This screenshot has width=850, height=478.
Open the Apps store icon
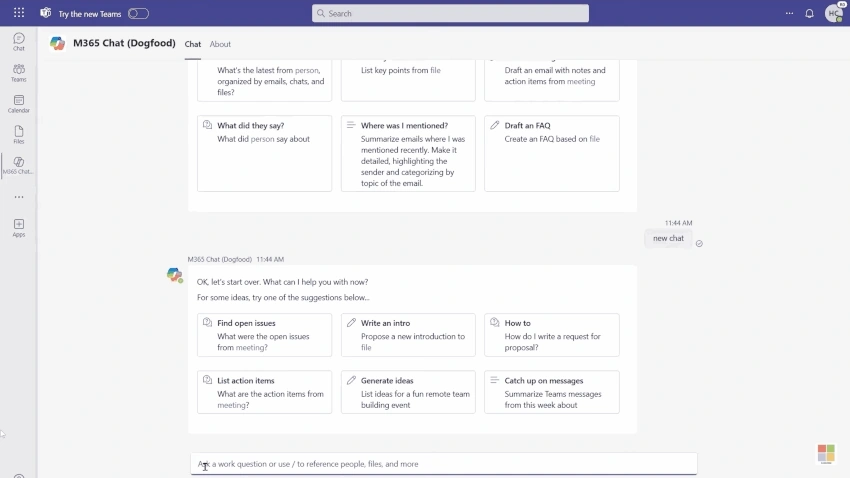pos(18,228)
